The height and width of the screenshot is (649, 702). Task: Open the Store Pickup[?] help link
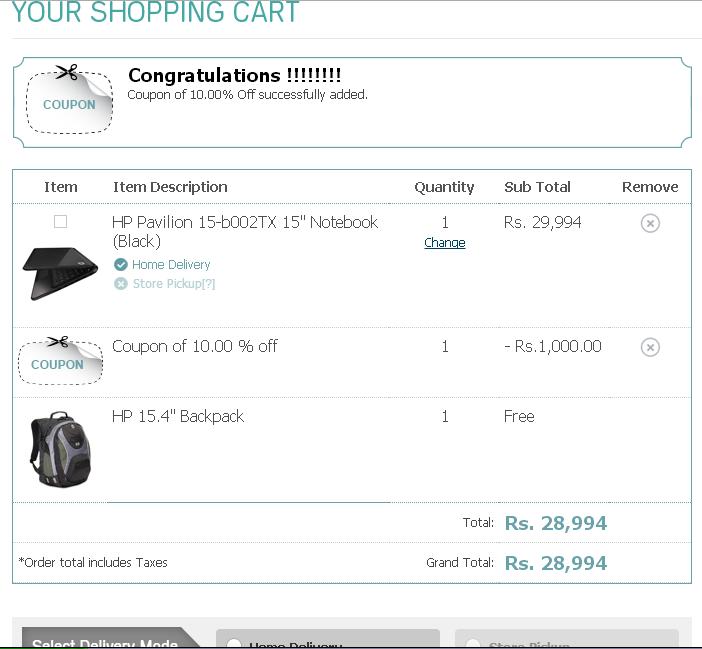click(x=174, y=283)
